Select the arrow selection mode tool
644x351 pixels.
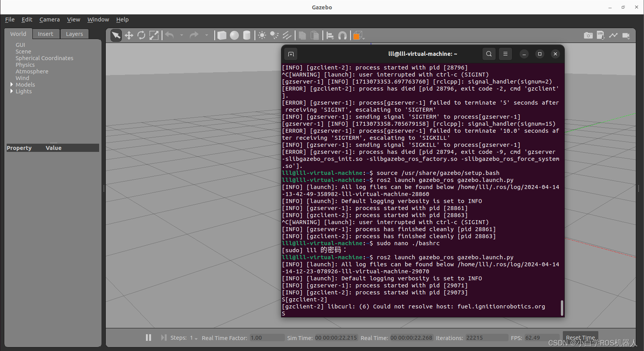tap(116, 36)
